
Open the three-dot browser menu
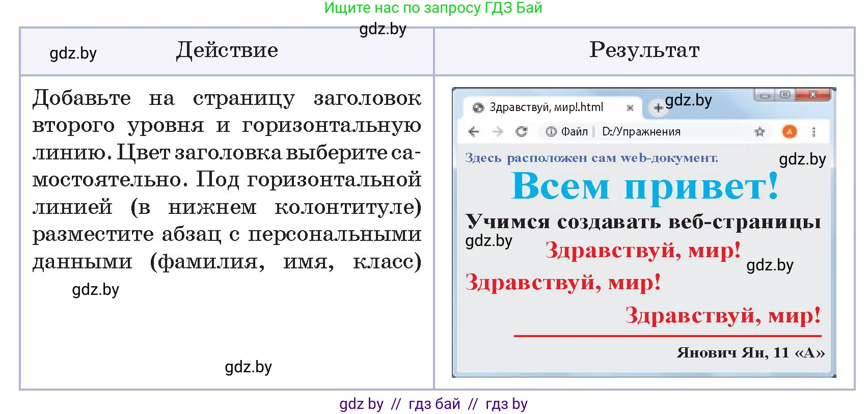tap(813, 132)
